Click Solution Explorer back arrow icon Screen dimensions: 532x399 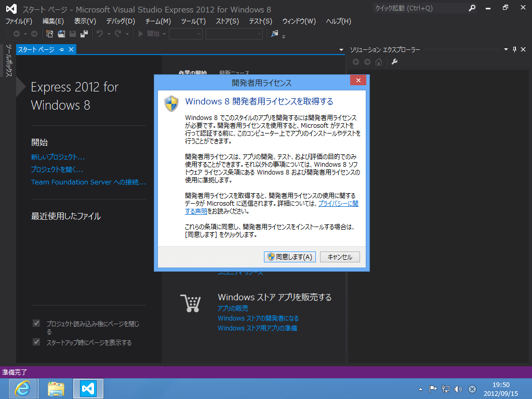(356, 62)
